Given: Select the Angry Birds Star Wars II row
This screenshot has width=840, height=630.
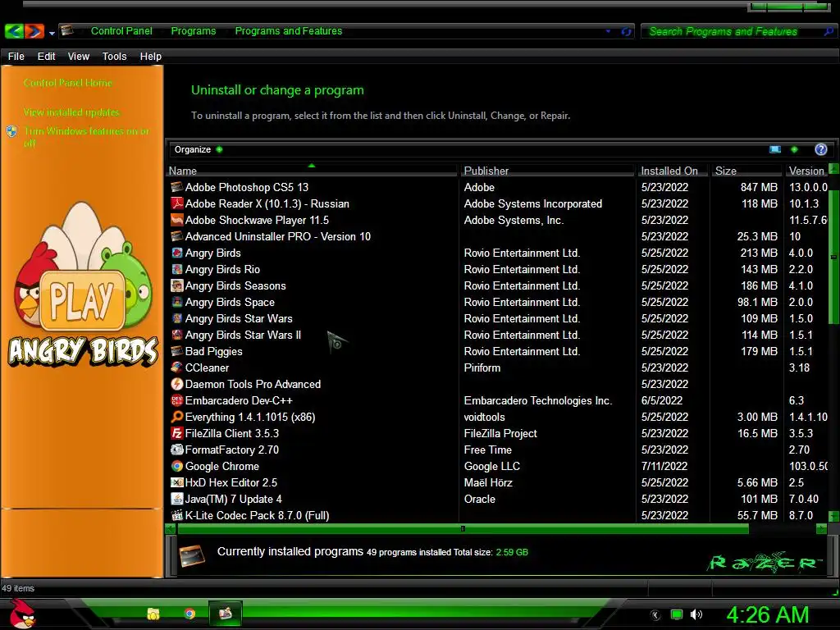Looking at the screenshot, I should [496, 335].
